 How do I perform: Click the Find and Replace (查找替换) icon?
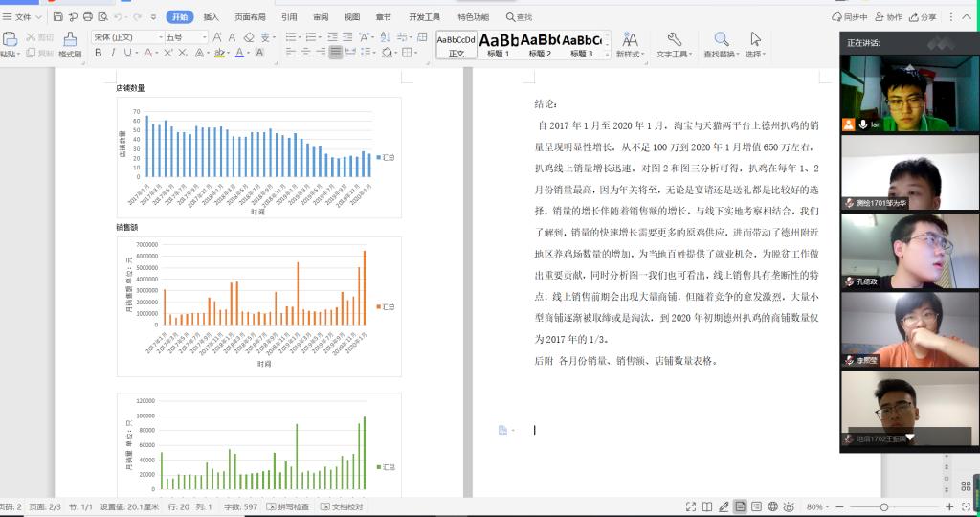coord(722,39)
